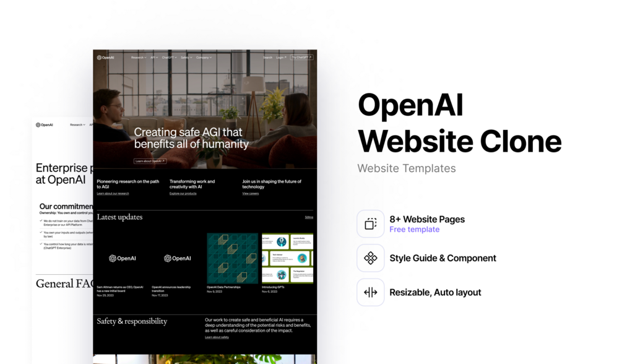
Task: Open the Explore our products link
Action: point(183,194)
